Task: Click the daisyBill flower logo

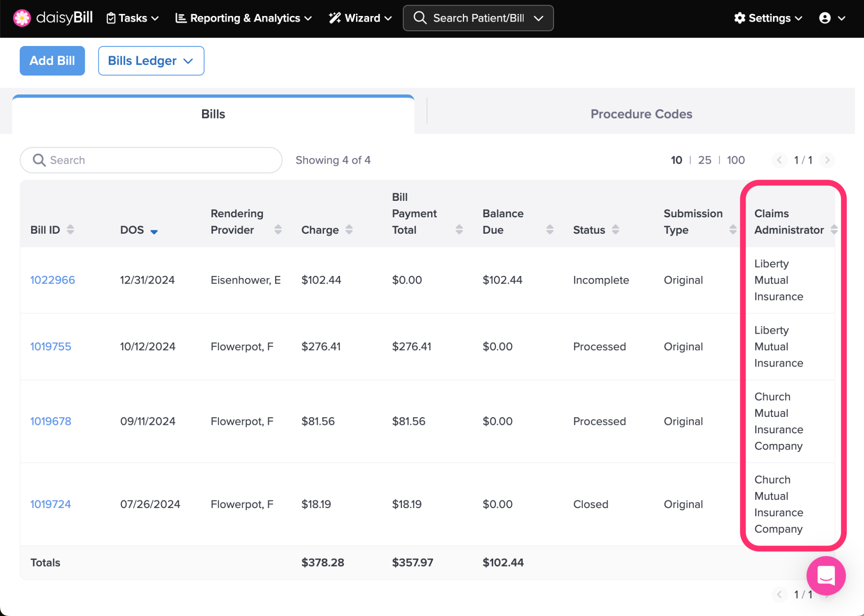Action: pyautogui.click(x=22, y=18)
